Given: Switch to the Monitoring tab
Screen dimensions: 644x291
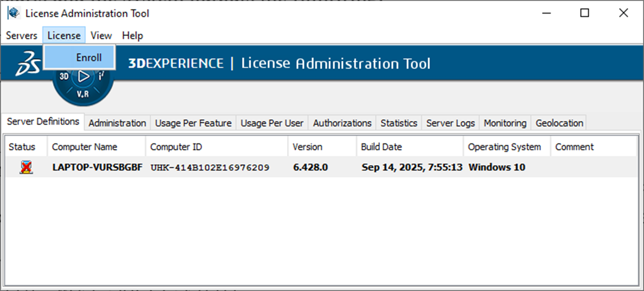Looking at the screenshot, I should click(x=505, y=123).
